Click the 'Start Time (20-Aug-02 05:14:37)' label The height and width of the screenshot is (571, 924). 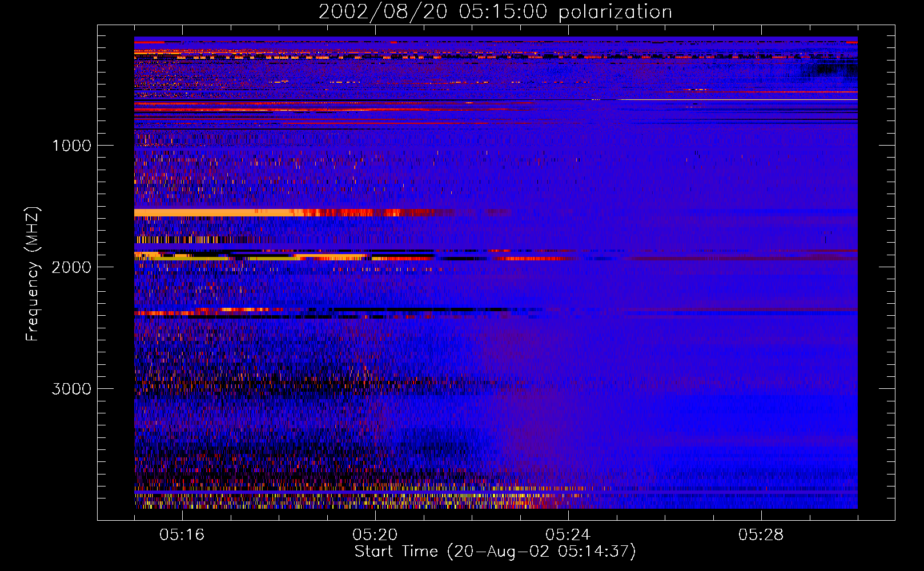coord(495,552)
